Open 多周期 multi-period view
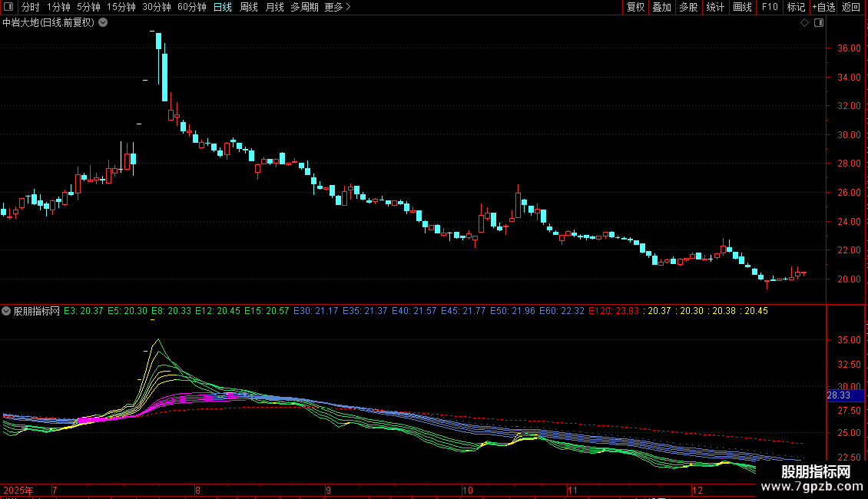The height and width of the screenshot is (499, 868). point(304,7)
